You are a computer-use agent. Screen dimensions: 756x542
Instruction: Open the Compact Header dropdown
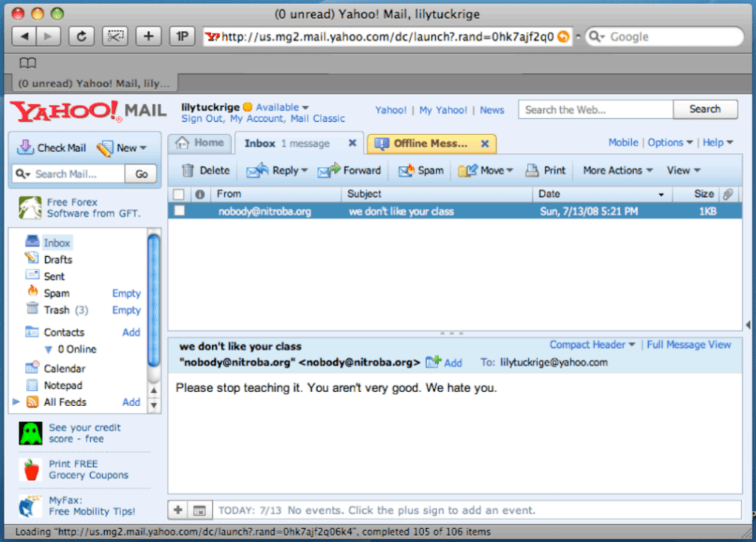point(592,345)
